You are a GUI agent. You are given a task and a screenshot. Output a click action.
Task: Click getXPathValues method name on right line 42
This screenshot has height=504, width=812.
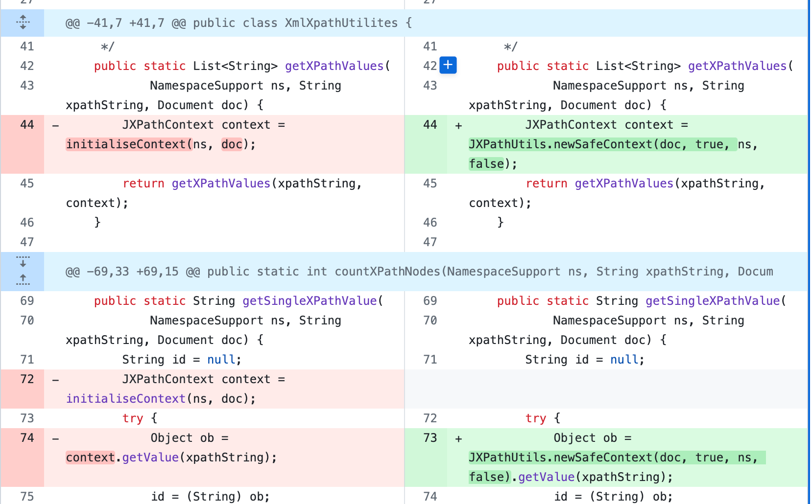(x=738, y=66)
